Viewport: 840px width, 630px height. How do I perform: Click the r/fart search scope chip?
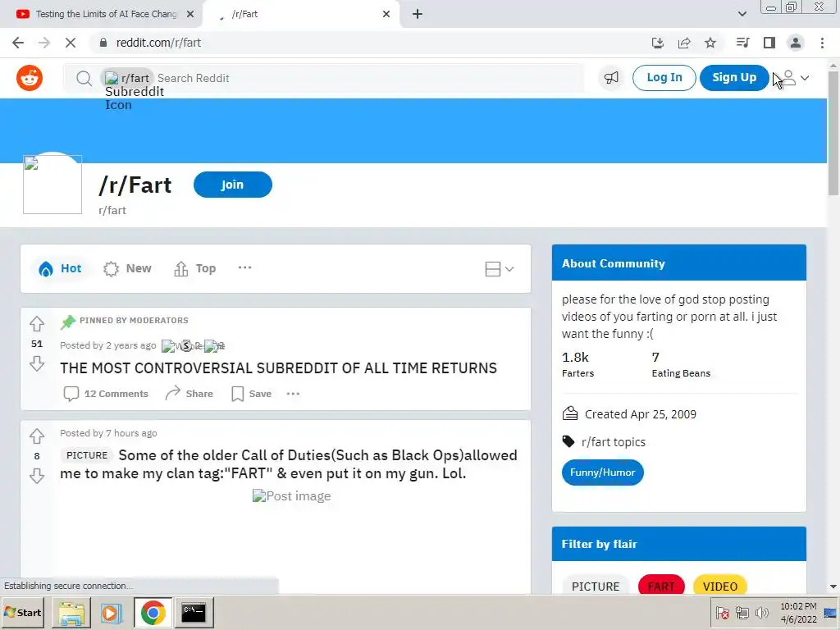click(x=127, y=78)
